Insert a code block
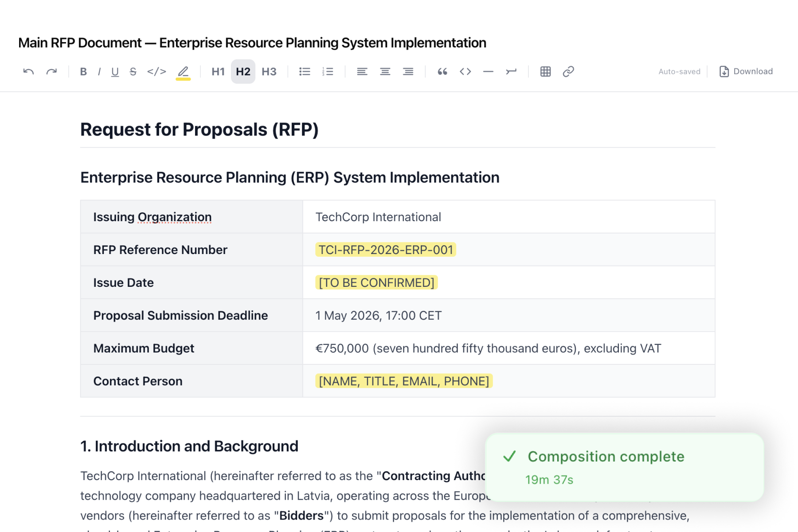Viewport: 798px width, 532px height. coord(465,71)
